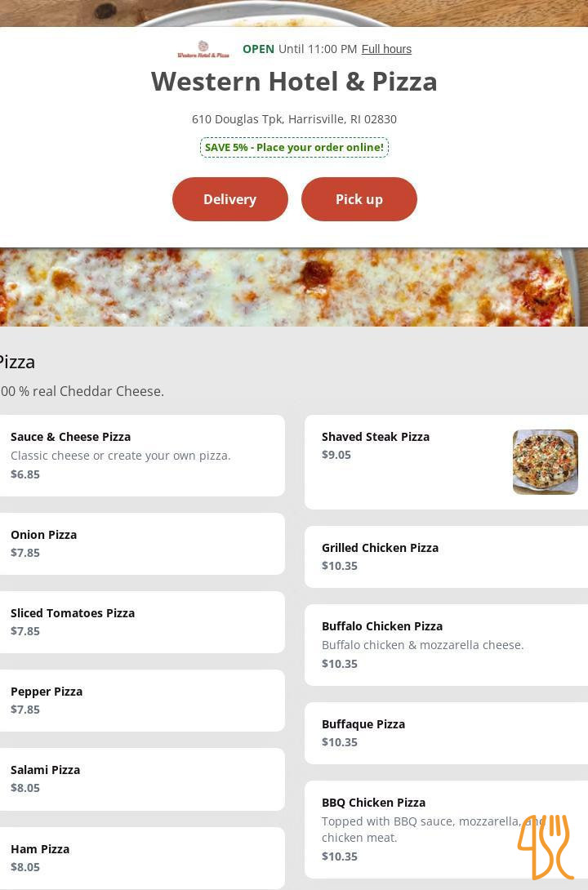The image size is (588, 890).
Task: Open the Buffaque Pizza item
Action: 446,733
